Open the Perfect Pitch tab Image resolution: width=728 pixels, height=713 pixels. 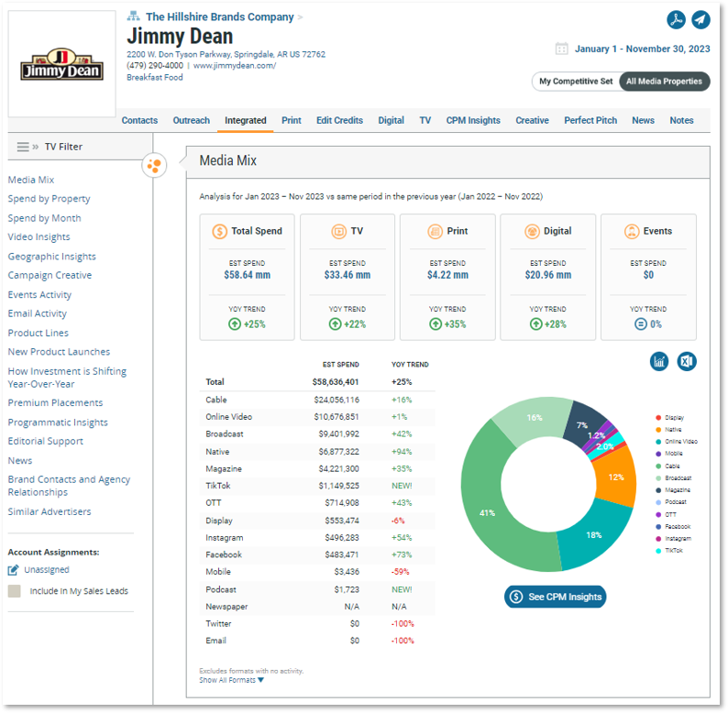(590, 120)
